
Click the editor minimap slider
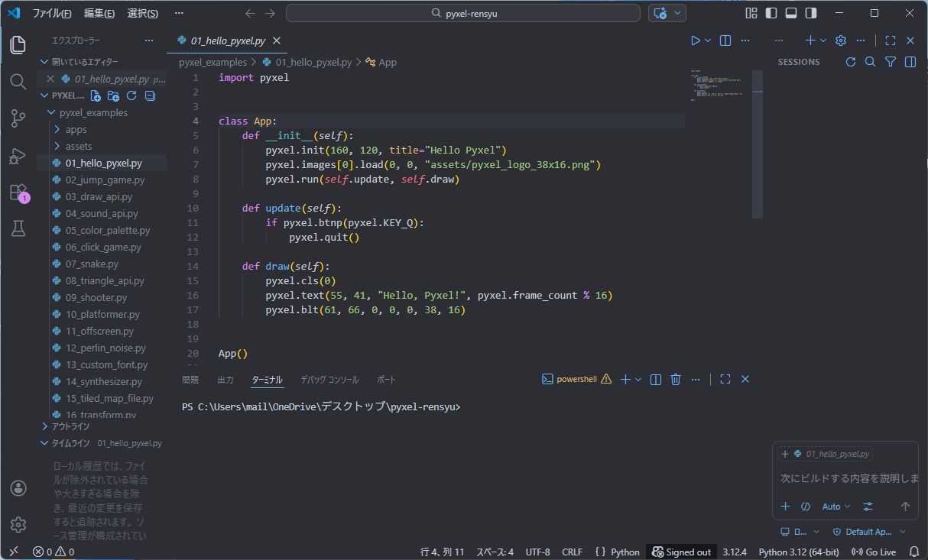757,144
